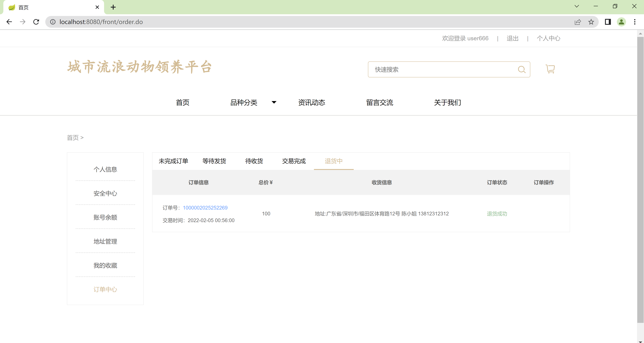The image size is (644, 343).
Task: Switch to 等待发货 tab
Action: pos(214,161)
